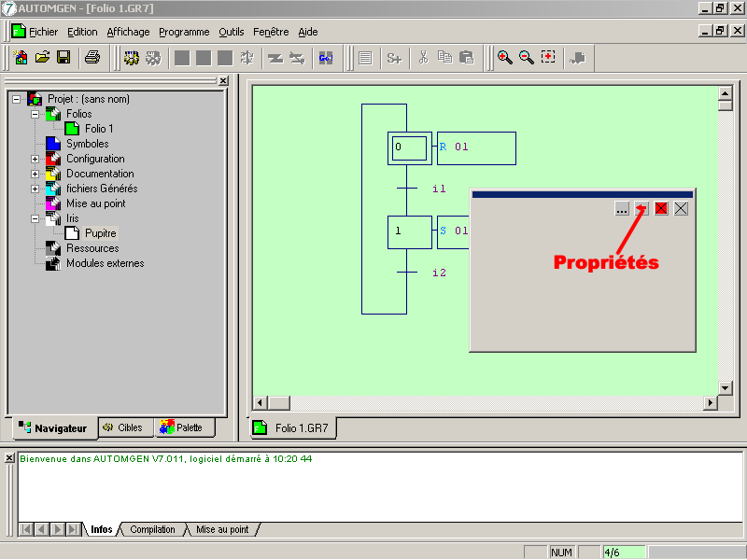Viewport: 747px width, 560px height.
Task: Open the Programme menu
Action: [184, 32]
